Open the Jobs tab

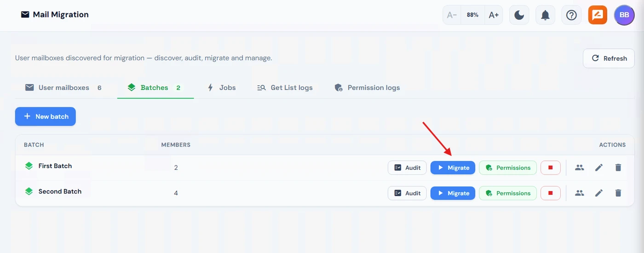pyautogui.click(x=222, y=87)
